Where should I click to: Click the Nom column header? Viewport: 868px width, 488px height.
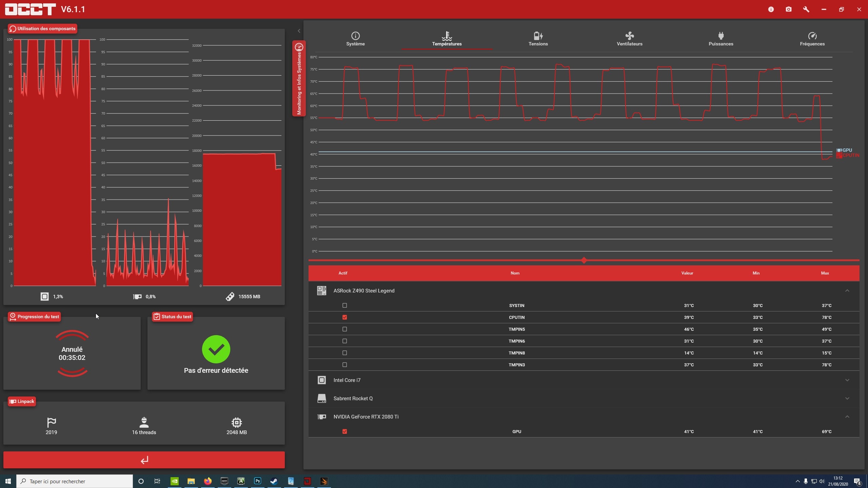(x=515, y=273)
